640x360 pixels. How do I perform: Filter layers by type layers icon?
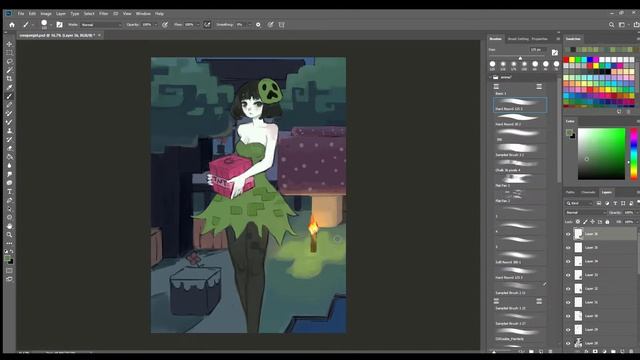point(615,203)
